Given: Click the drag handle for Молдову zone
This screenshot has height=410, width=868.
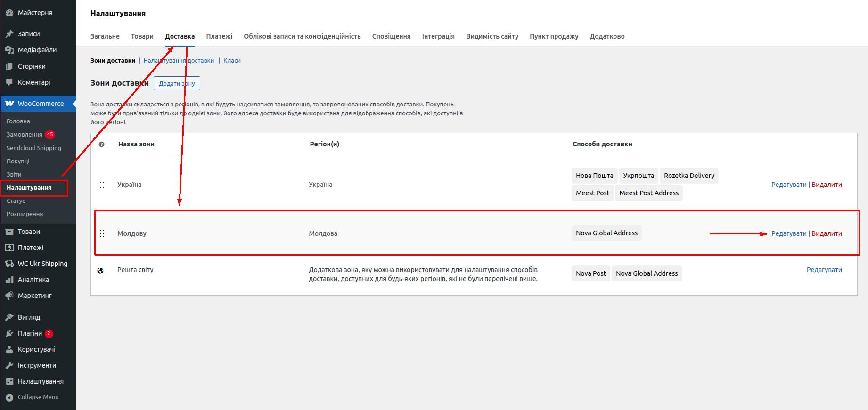Looking at the screenshot, I should tap(102, 233).
